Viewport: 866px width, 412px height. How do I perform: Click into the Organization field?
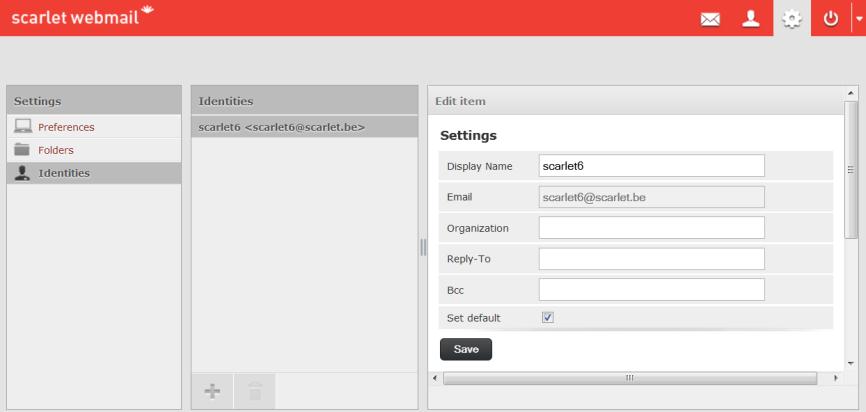click(x=652, y=228)
